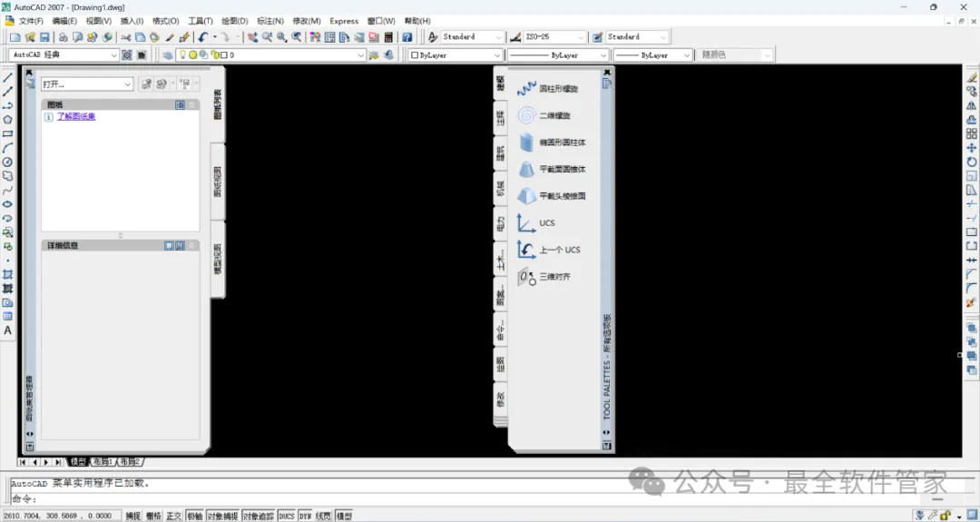Click the Plot printer icon

click(x=64, y=37)
